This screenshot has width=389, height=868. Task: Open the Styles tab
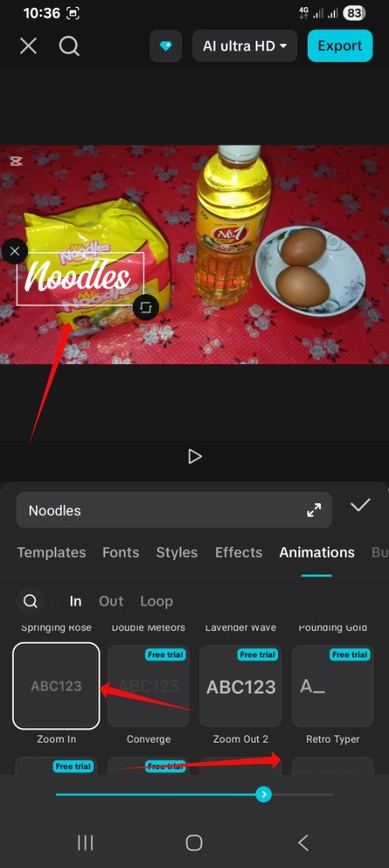point(177,552)
